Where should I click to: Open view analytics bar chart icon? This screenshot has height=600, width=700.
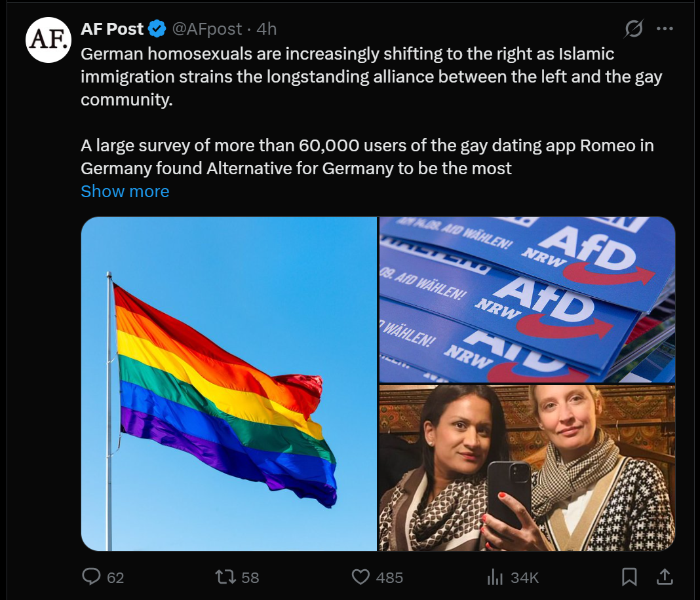tap(494, 576)
